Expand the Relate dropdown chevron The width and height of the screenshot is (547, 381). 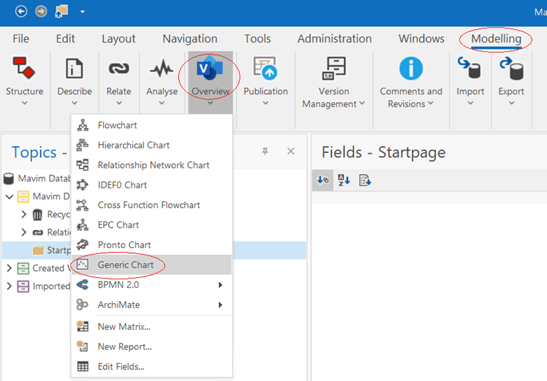point(119,103)
